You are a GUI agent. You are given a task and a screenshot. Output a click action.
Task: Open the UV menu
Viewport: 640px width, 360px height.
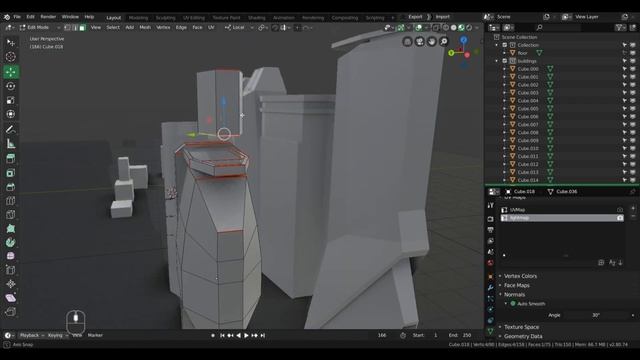coord(211,27)
